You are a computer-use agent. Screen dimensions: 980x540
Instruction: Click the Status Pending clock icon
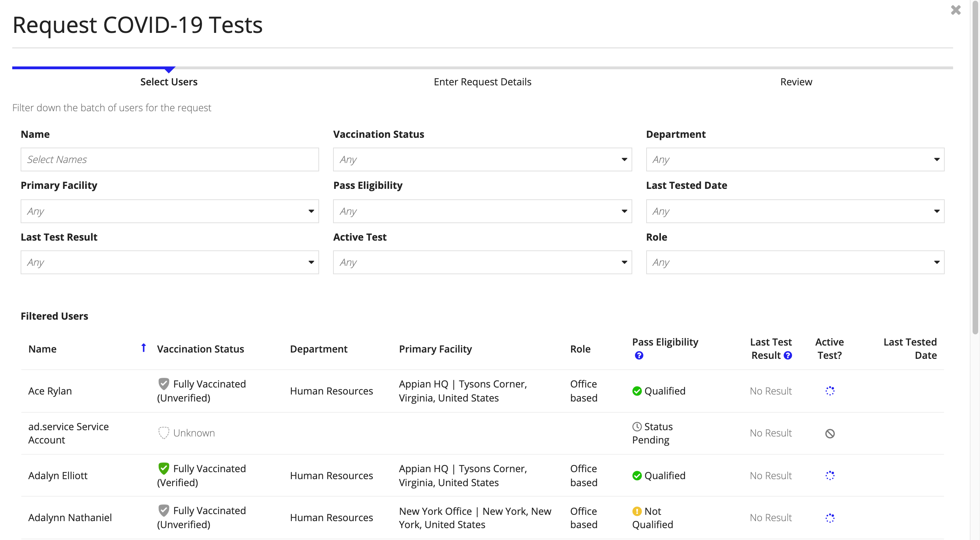(x=637, y=427)
